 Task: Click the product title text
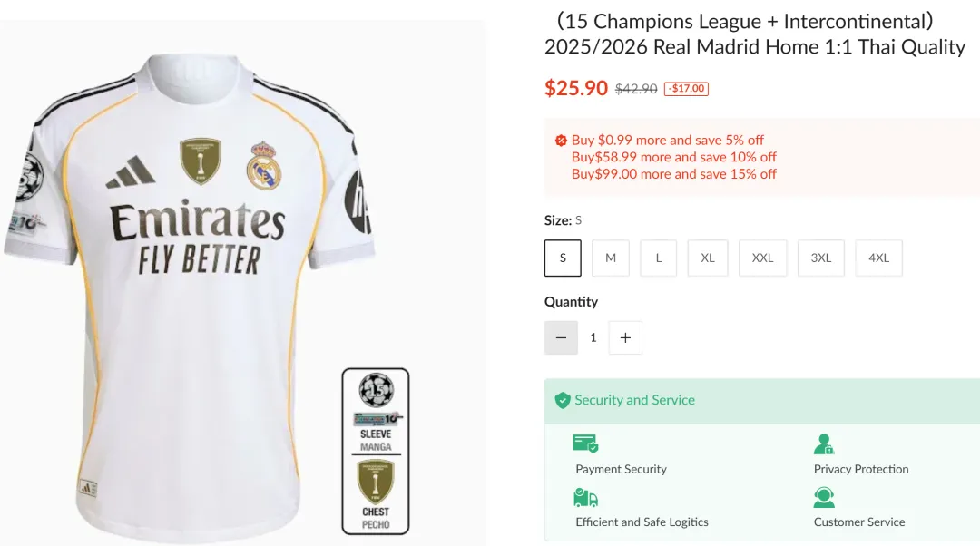pos(754,34)
